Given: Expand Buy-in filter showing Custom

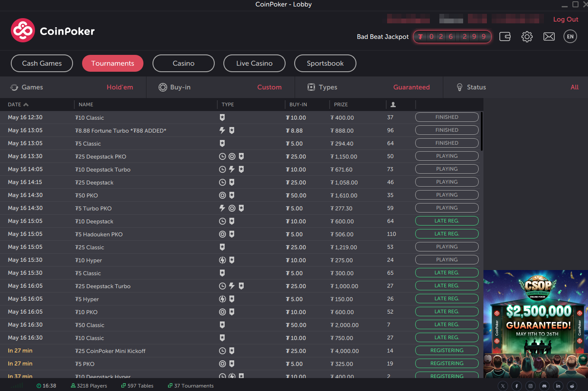Looking at the screenshot, I should coord(220,87).
